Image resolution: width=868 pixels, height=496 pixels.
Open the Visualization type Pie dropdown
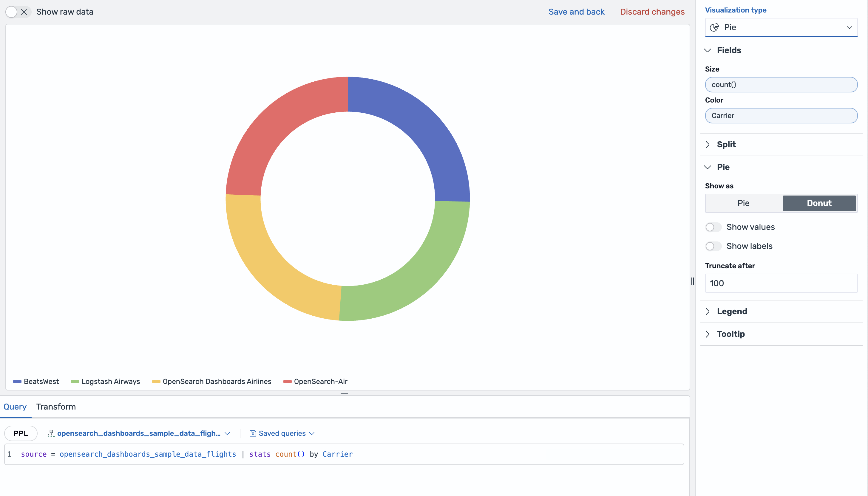click(x=781, y=27)
